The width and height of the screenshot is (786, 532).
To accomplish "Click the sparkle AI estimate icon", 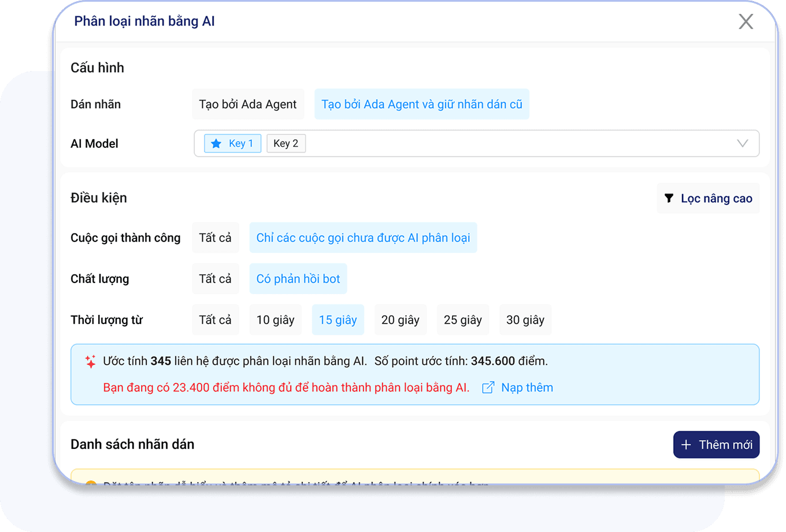I will 90,362.
